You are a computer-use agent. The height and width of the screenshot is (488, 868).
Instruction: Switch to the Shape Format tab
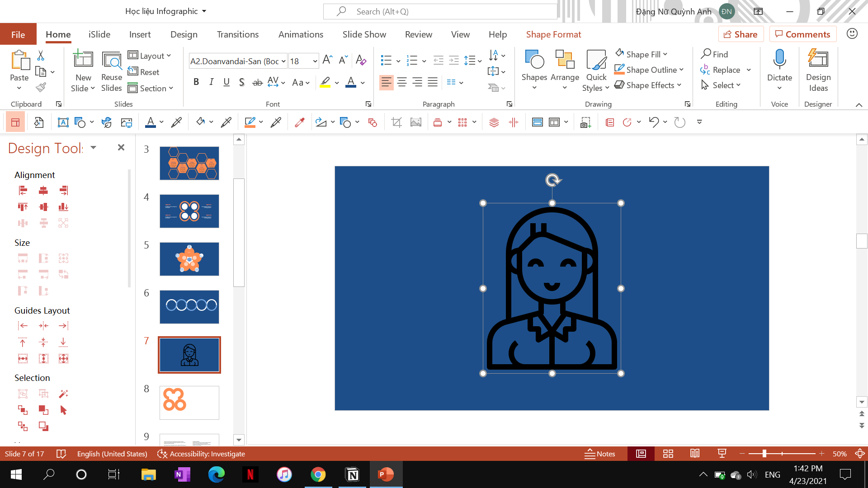553,34
